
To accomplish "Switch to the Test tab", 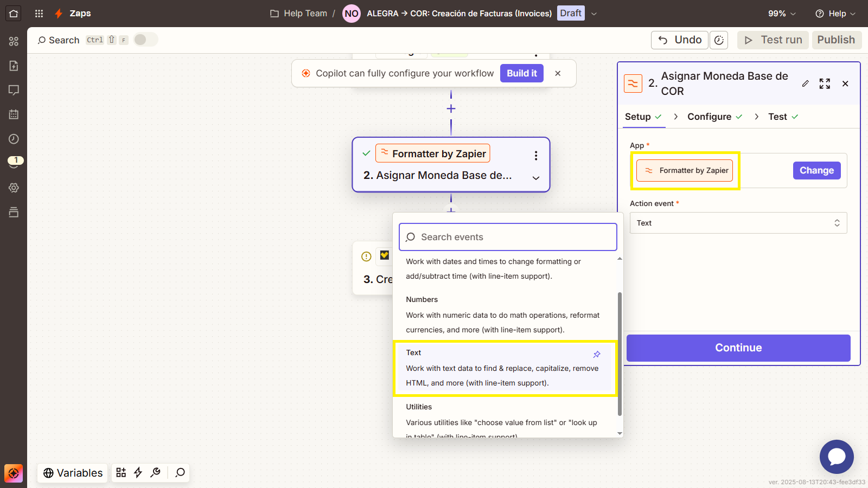I will (783, 117).
